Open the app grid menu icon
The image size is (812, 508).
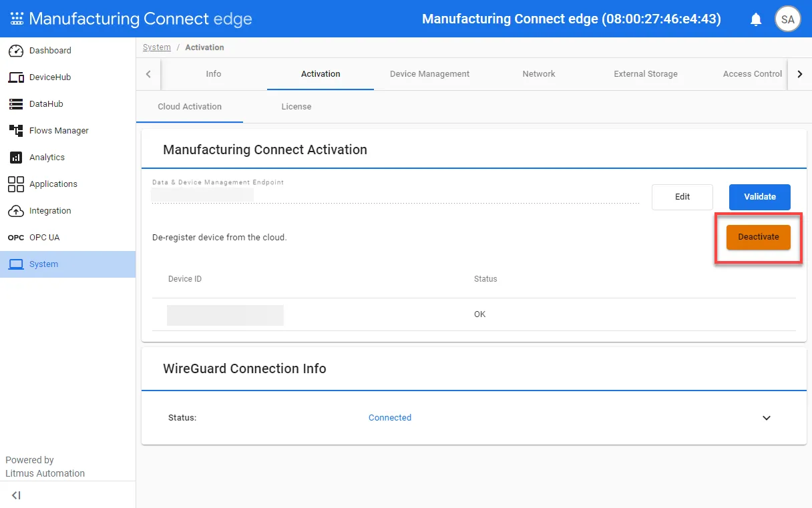17,19
